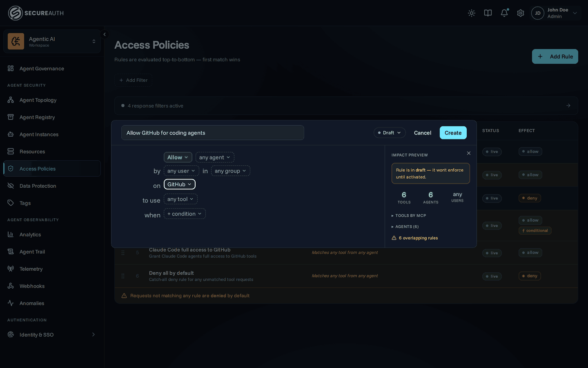
Task: Expand Tools by MCP section
Action: [409, 215]
